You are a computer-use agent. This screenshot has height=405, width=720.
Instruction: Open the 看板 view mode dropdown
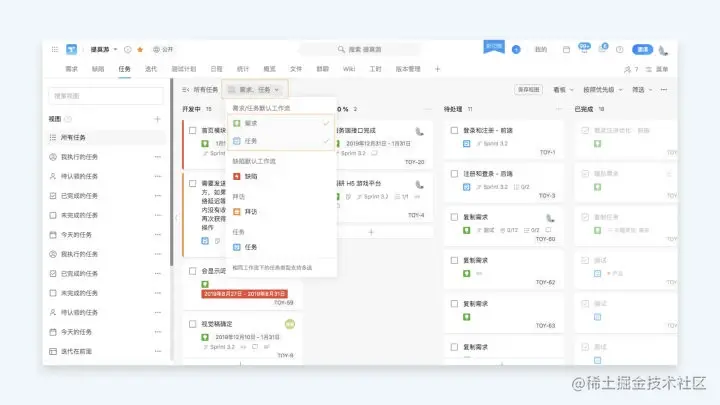pyautogui.click(x=563, y=90)
